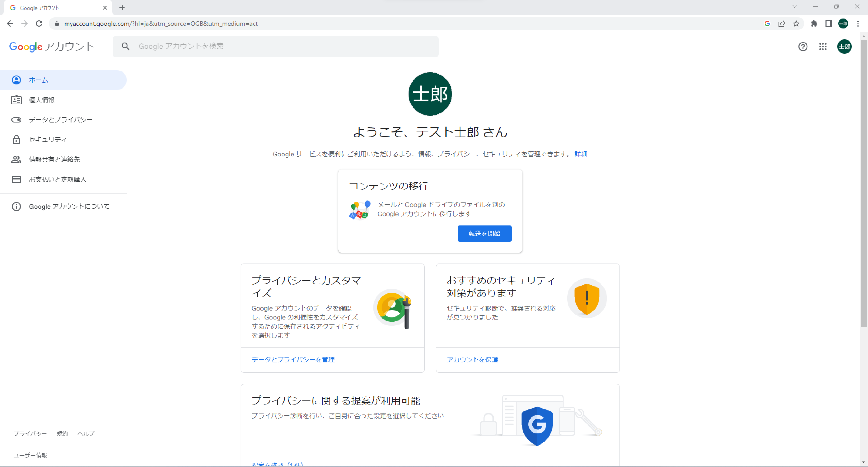
Task: Click the 規約 footer link
Action: pos(62,434)
